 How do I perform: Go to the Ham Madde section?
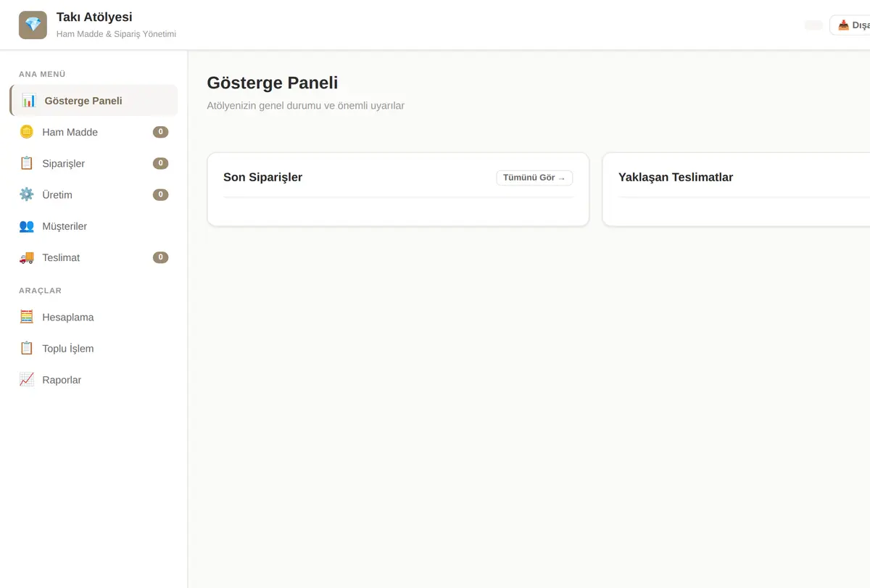tap(94, 132)
